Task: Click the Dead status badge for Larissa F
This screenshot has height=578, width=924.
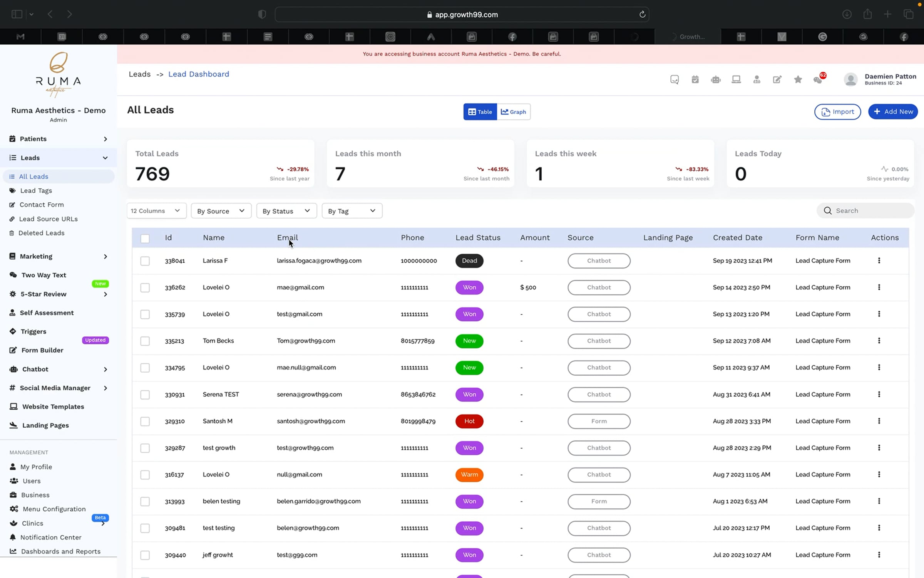Action: tap(469, 261)
